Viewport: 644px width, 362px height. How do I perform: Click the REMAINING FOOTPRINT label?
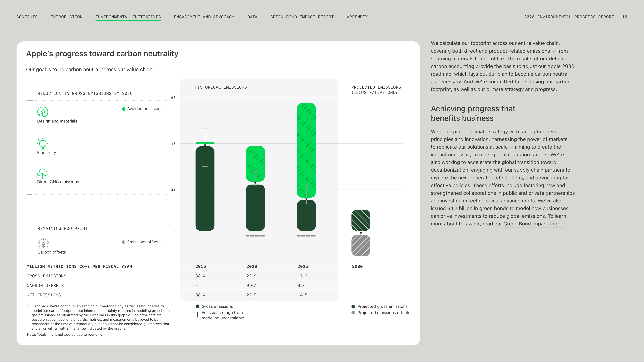[x=62, y=229]
